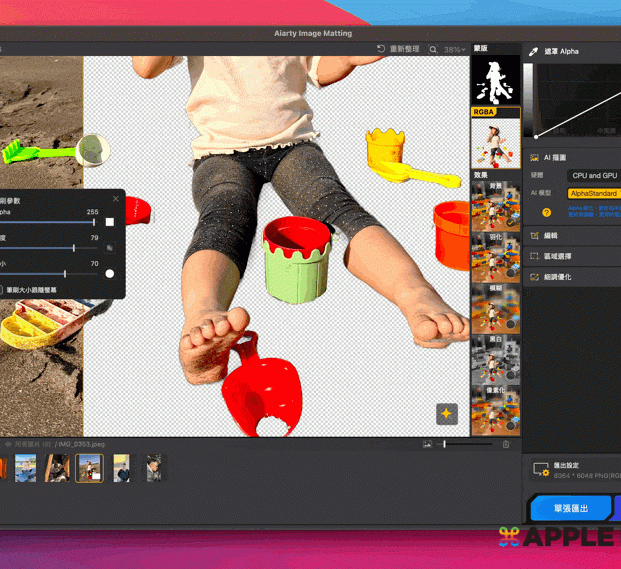Click the white circle brush size icon
The height and width of the screenshot is (569, 621).
(110, 273)
